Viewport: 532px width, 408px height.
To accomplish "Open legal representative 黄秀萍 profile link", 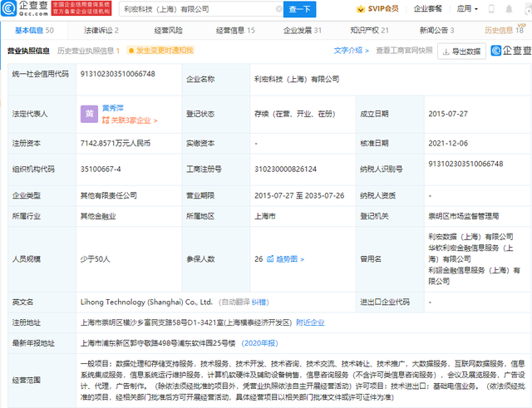I will click(113, 108).
